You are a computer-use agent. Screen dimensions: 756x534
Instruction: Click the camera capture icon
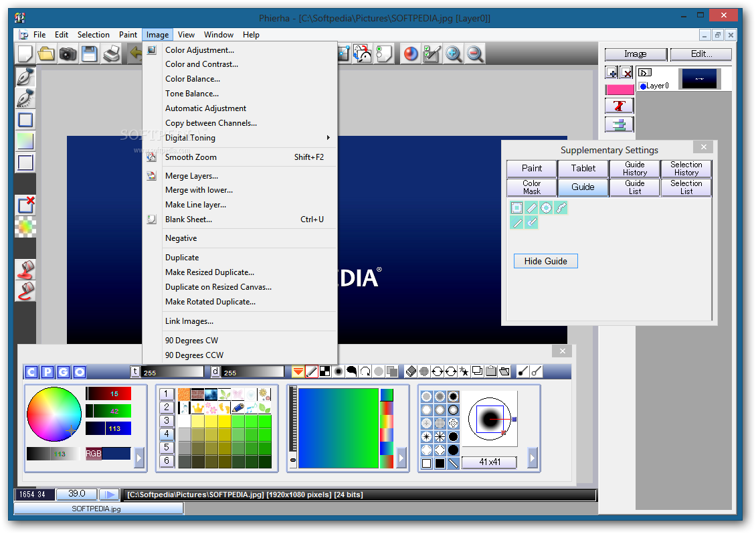(x=68, y=54)
